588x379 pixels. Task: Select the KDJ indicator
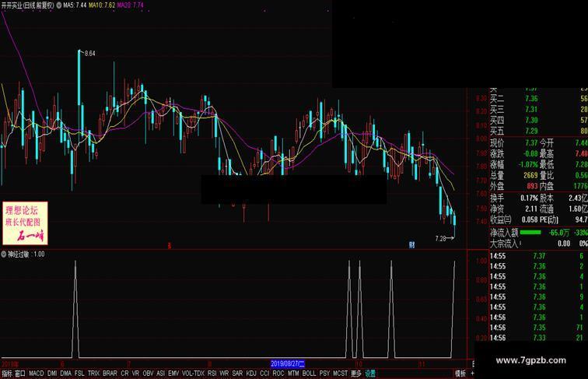point(251,374)
